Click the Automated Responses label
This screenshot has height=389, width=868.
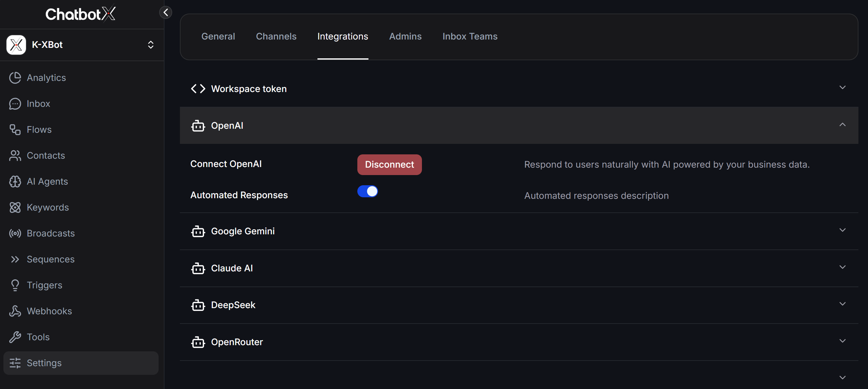pos(239,195)
